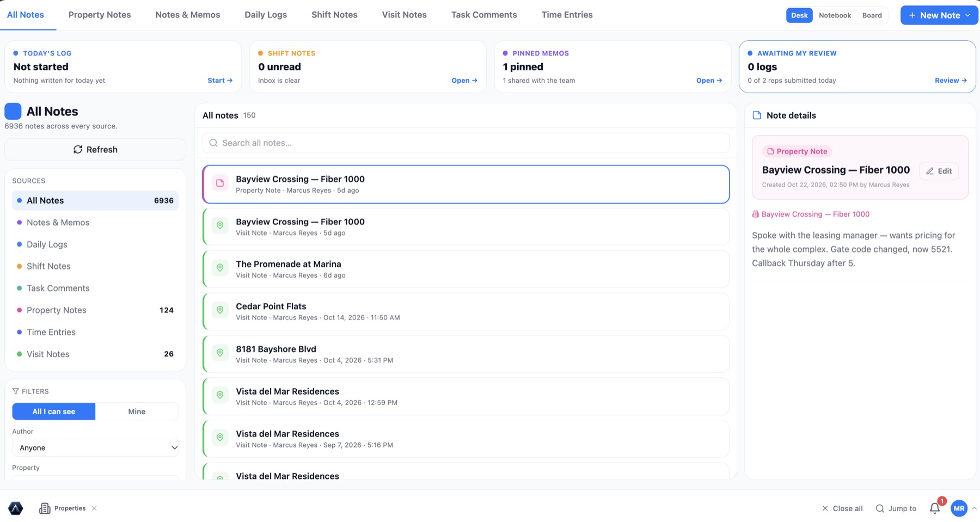Click the Review link in Awaiting My Review

[951, 81]
